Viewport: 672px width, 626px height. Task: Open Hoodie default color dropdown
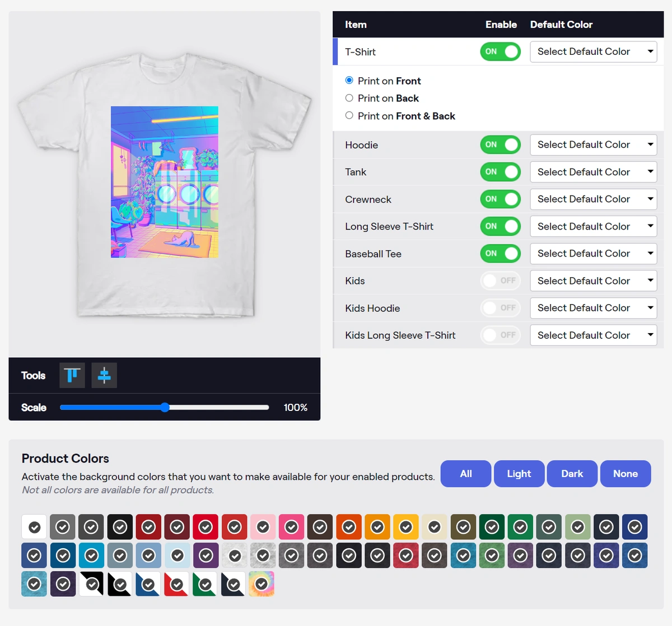click(x=594, y=144)
